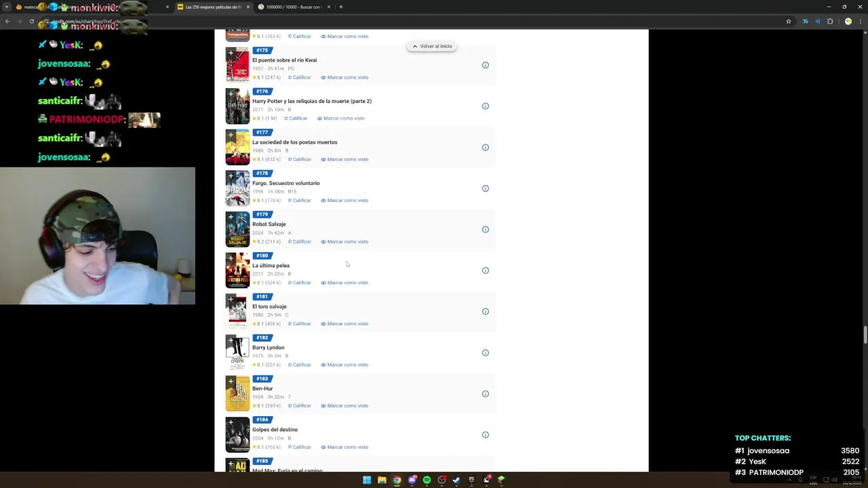This screenshot has height=488, width=868.
Task: Open El toro salvaje title link
Action: coord(269,306)
